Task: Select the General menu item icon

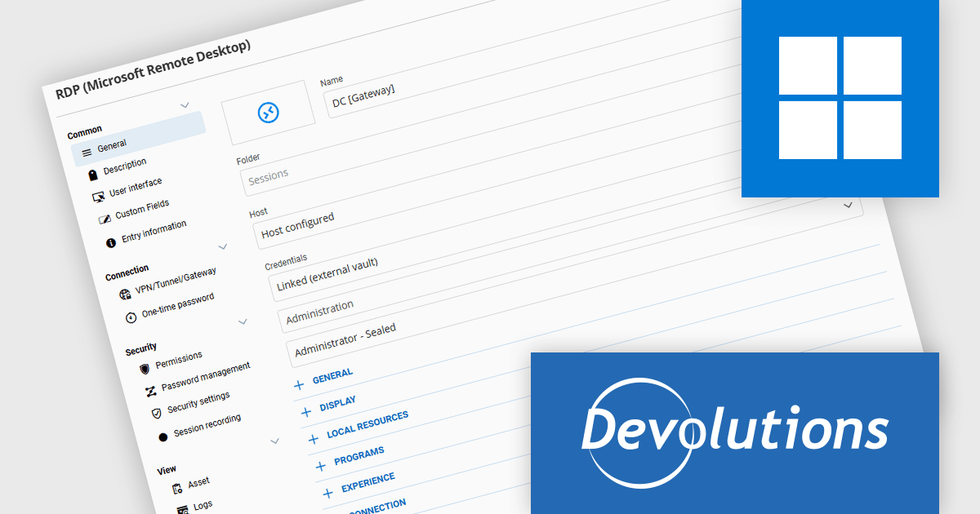Action: (87, 153)
